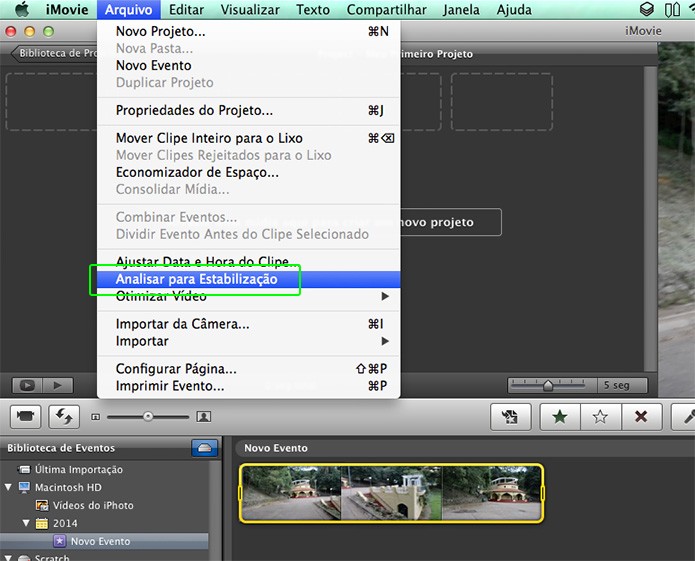Select Vídeos do iPhoto

pos(93,505)
